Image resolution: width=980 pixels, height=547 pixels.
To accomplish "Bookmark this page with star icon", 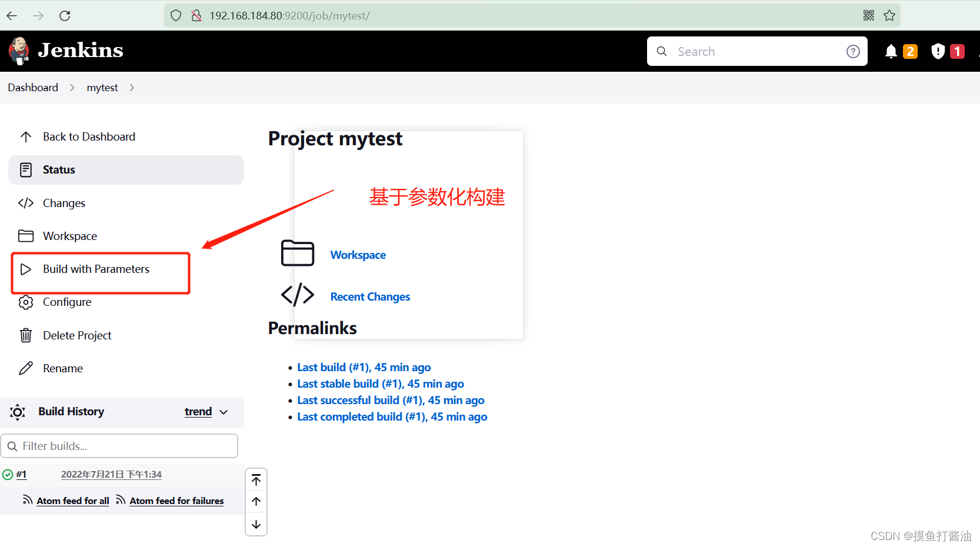I will 889,15.
